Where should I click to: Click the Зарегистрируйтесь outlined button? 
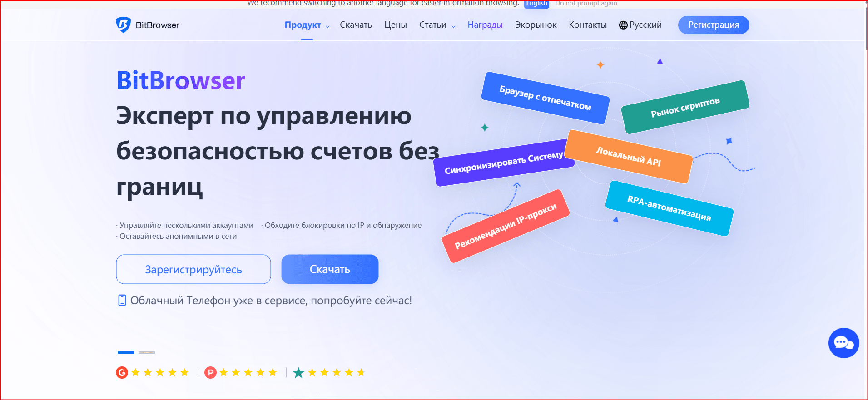193,269
